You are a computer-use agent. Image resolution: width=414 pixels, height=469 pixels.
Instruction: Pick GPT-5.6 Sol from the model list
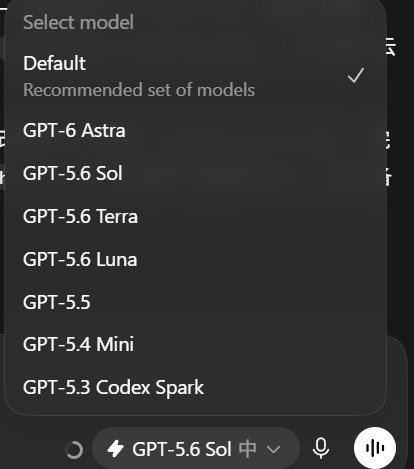tap(195, 173)
